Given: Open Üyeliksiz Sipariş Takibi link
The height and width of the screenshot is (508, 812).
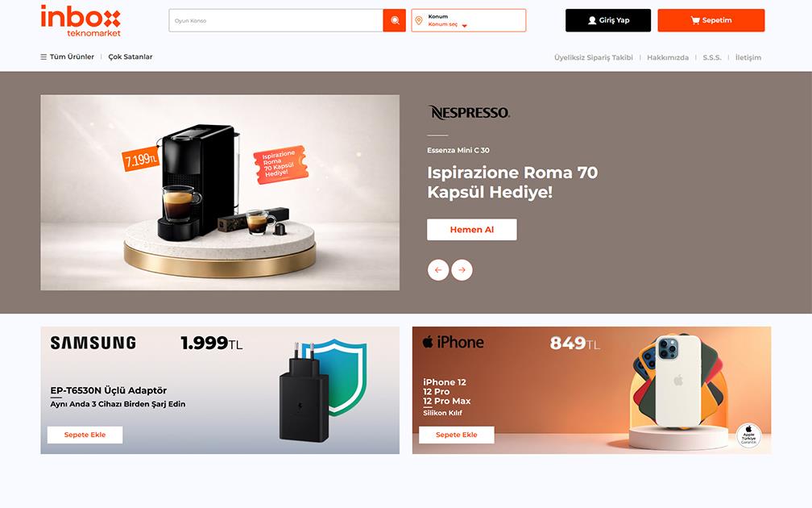Looking at the screenshot, I should 594,57.
